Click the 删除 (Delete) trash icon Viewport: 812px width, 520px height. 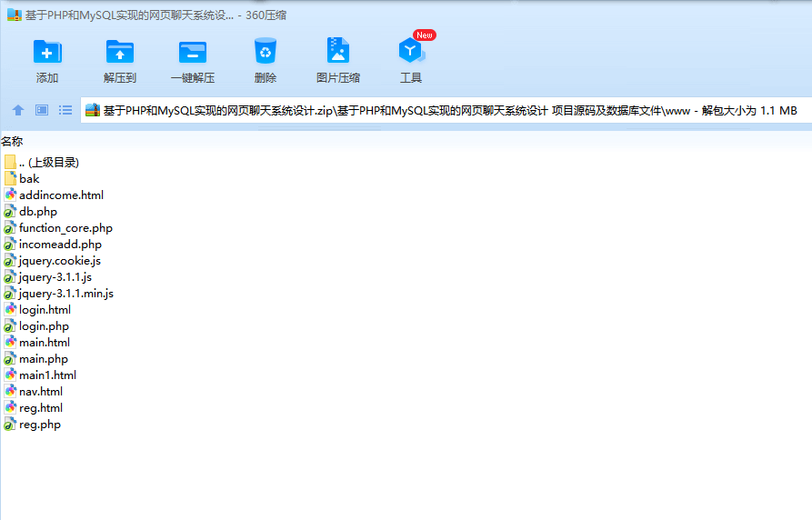click(x=266, y=51)
